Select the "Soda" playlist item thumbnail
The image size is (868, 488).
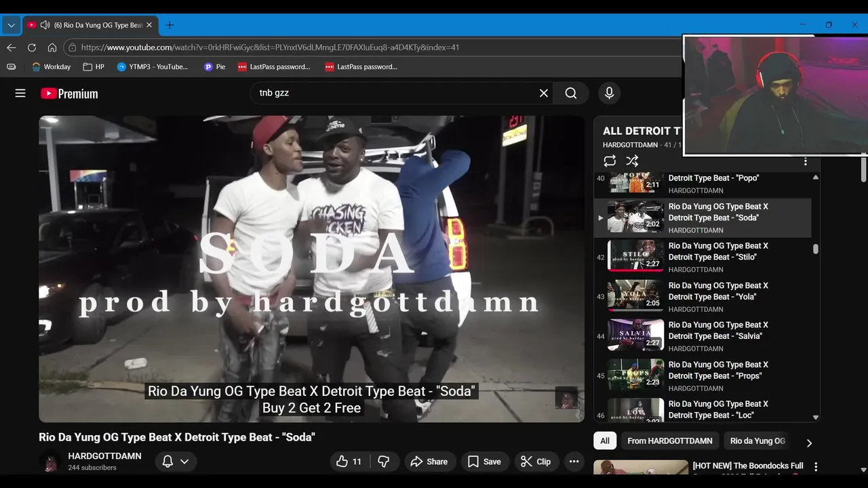point(635,217)
